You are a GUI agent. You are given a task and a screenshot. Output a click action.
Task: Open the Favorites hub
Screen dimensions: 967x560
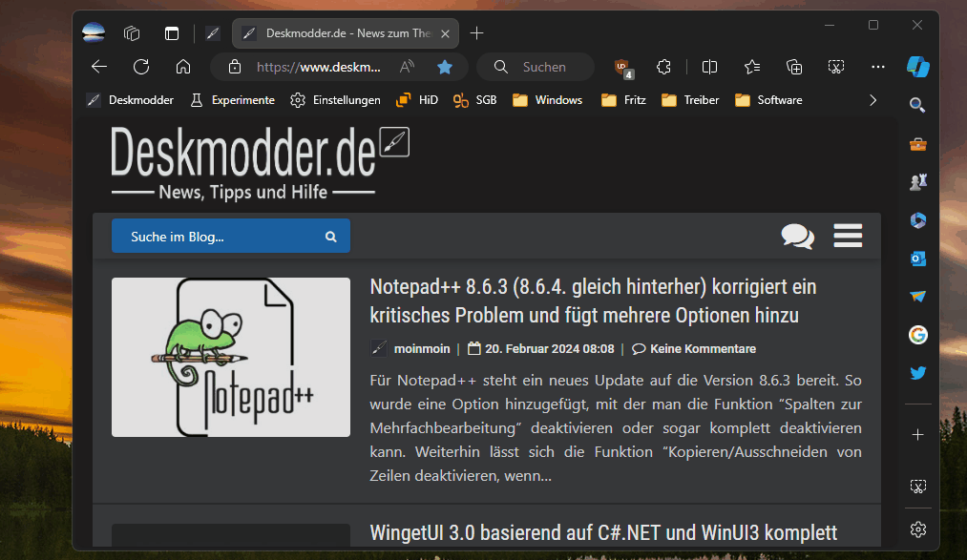752,67
